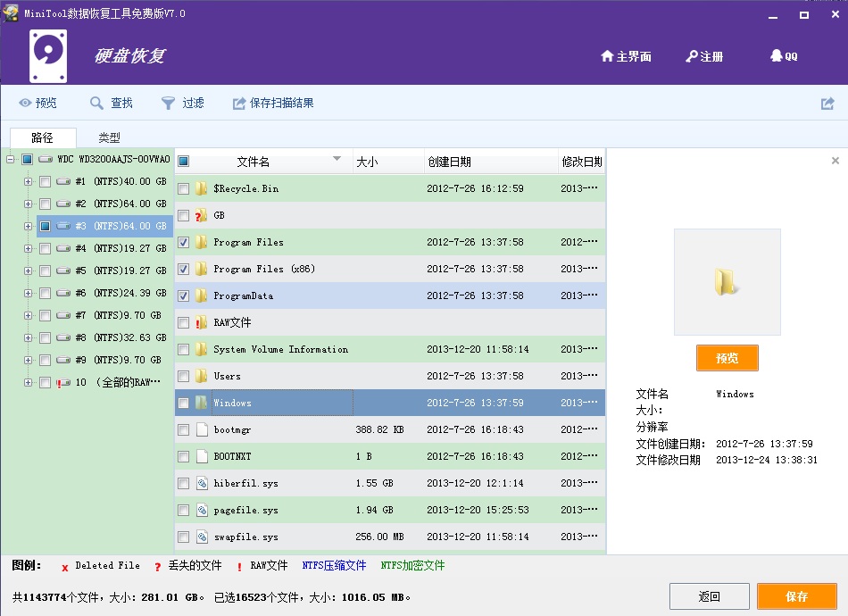This screenshot has height=616, width=848.
Task: Select partition #7 (NTFS)9.70 GB
Action: (118, 315)
